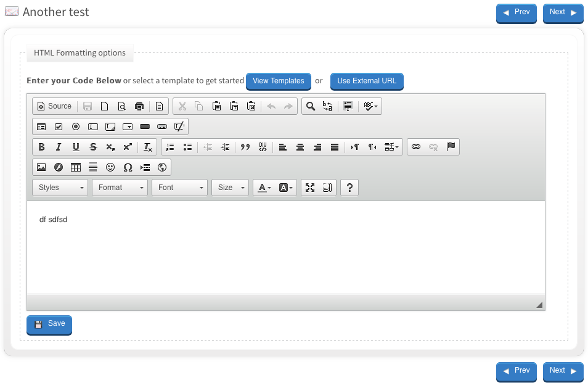
Task: Insert an image into editor
Action: click(41, 167)
